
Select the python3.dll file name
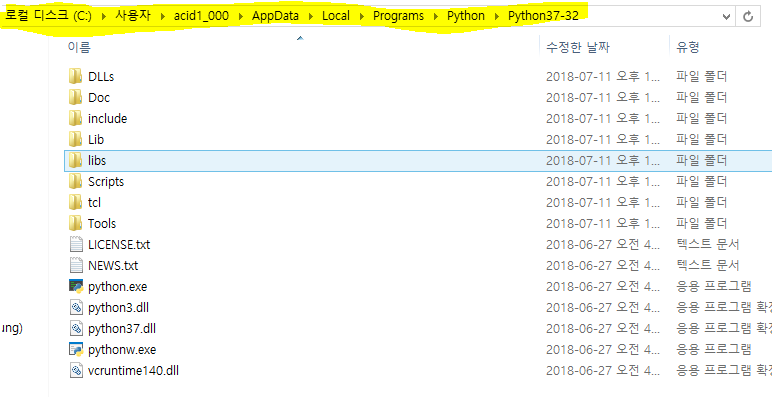(x=119, y=308)
